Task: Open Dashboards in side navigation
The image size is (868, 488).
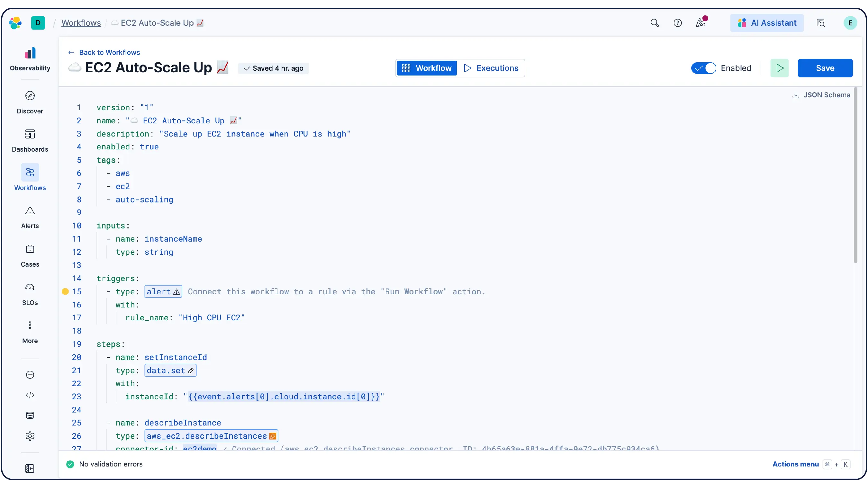Action: 30,140
